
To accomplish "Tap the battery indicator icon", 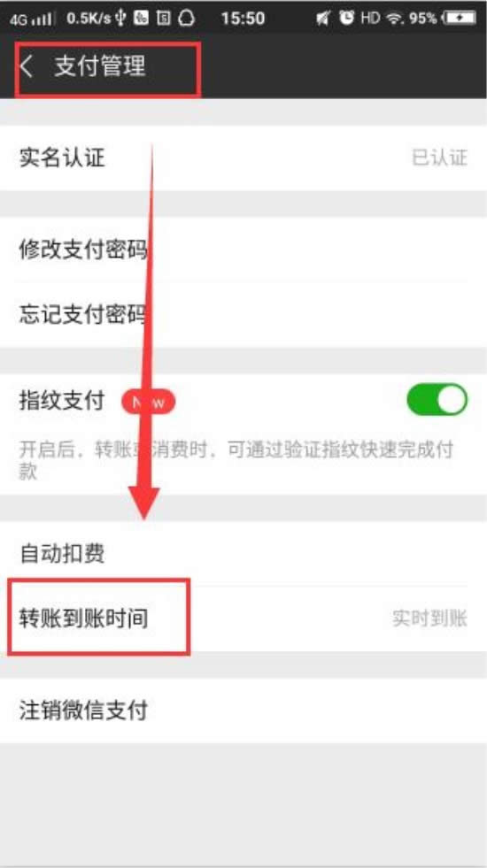I will pyautogui.click(x=460, y=19).
